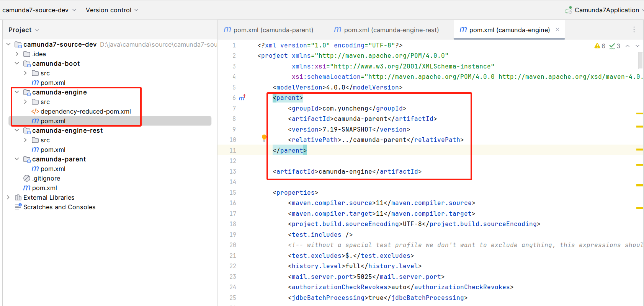Select External Libraries in project tree
The width and height of the screenshot is (644, 306).
[49, 197]
